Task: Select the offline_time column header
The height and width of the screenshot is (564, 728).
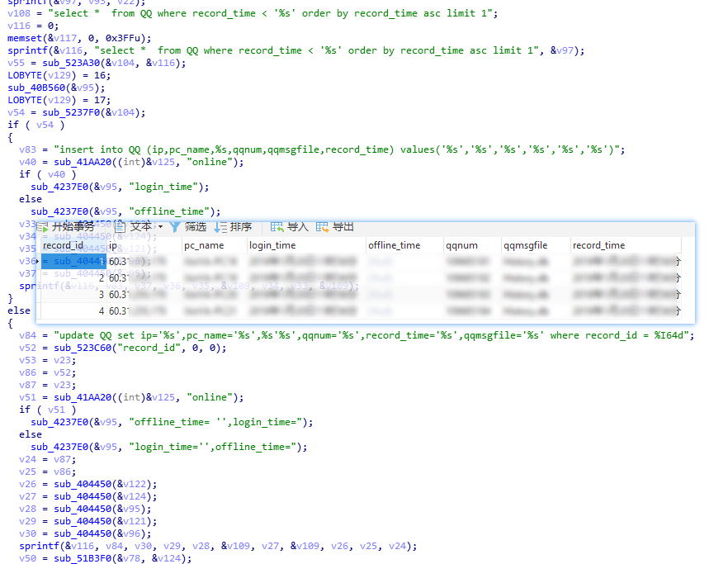Action: coord(394,245)
